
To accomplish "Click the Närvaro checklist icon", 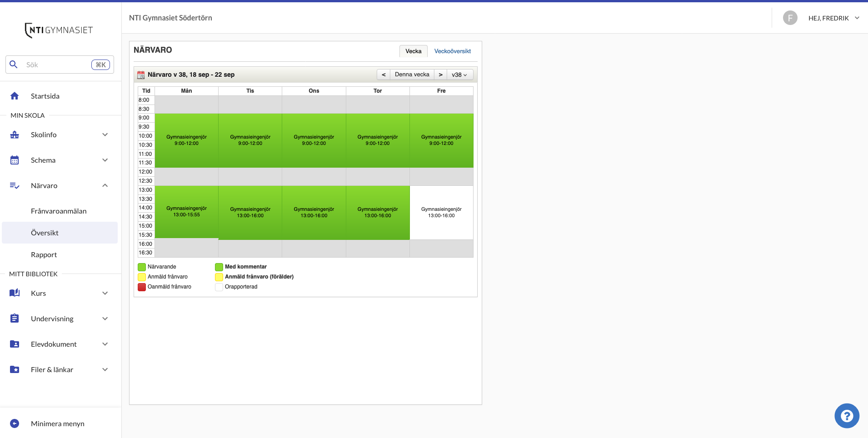I will click(x=14, y=185).
